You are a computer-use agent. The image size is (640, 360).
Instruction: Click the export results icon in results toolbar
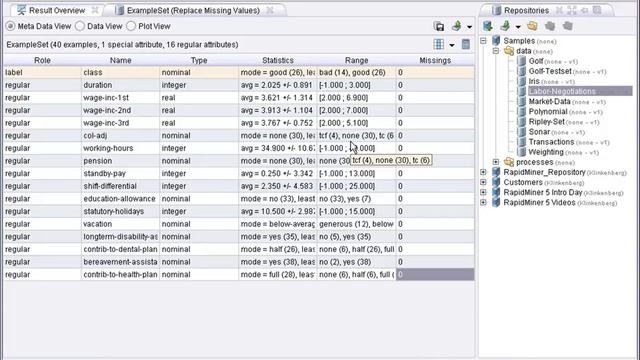pyautogui.click(x=457, y=26)
